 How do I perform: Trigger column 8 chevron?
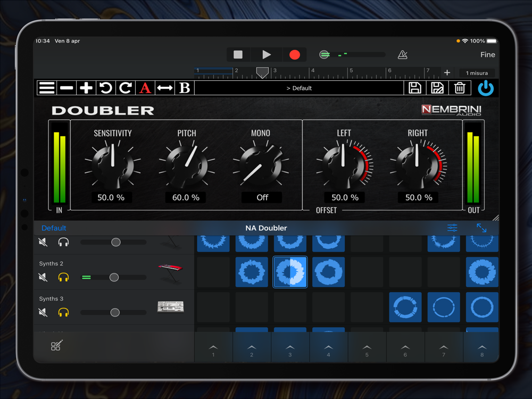coord(482,347)
